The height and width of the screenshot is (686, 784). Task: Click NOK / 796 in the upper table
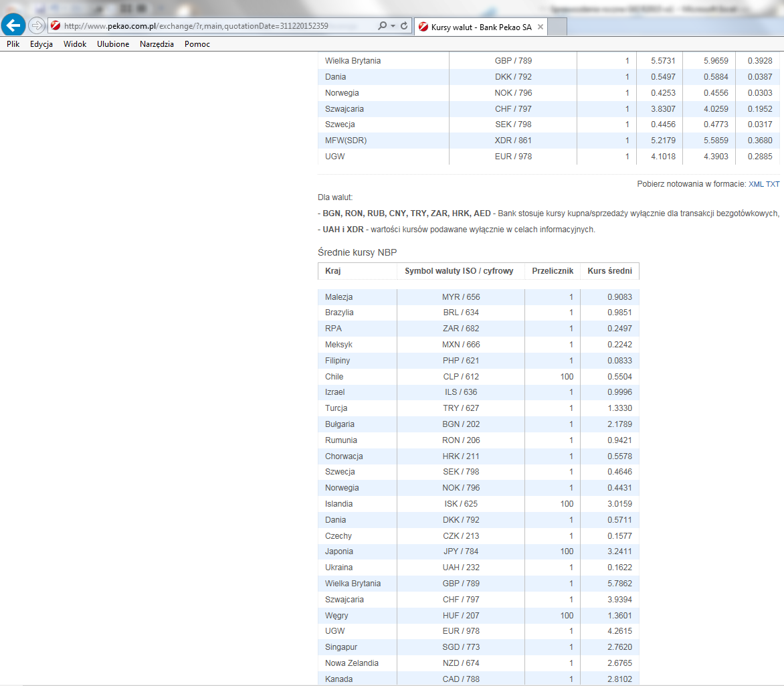[513, 92]
